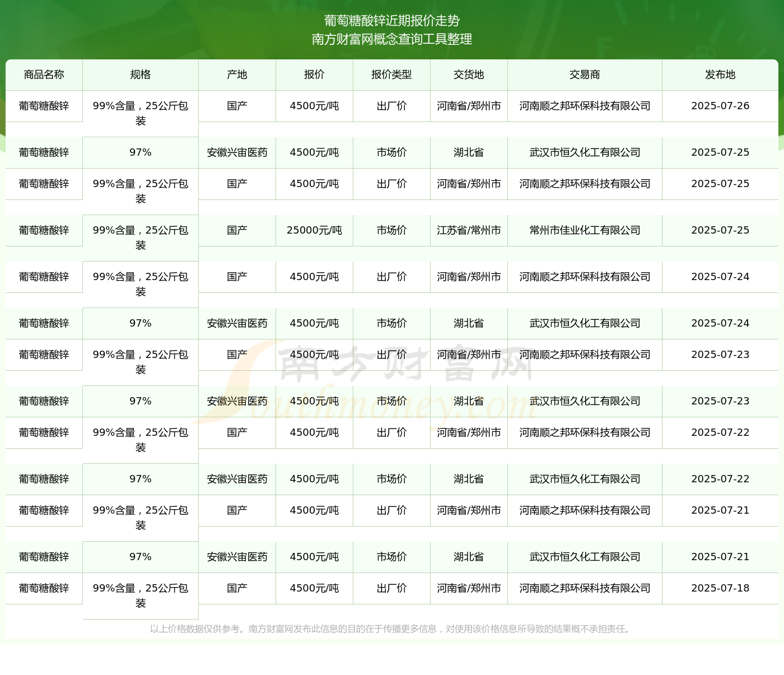Click 97% spec in the 2025-07-24 row
Viewport: 784px width, 675px height.
coord(141,323)
